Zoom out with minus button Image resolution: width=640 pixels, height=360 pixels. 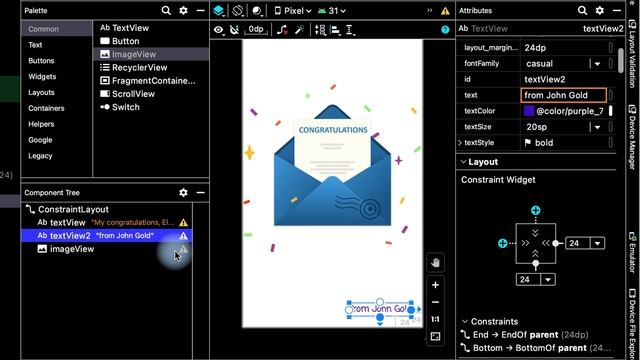[x=436, y=302]
